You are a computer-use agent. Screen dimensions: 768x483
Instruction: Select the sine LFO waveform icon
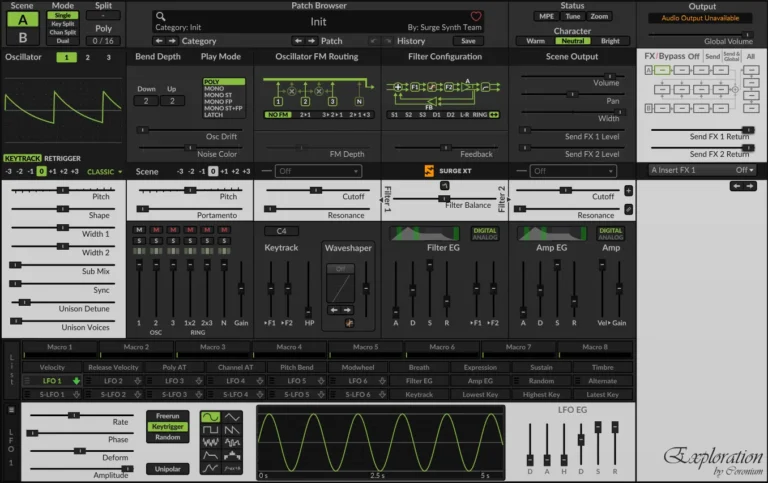[210, 417]
